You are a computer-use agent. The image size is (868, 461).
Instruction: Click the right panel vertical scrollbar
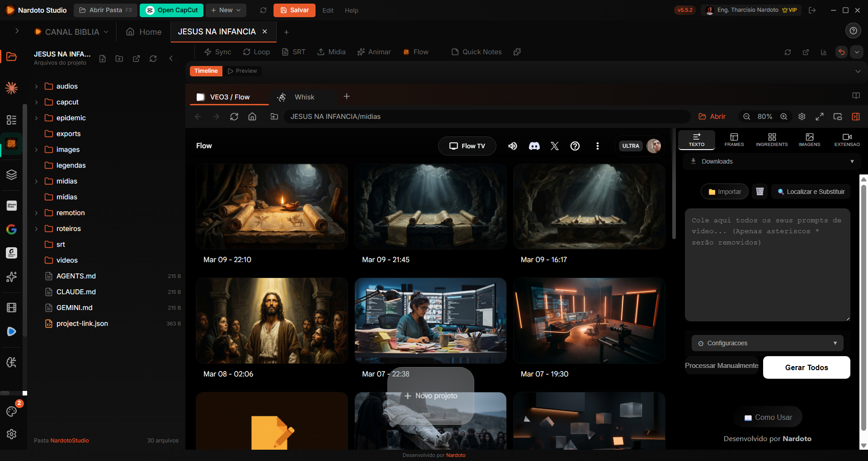(863, 307)
